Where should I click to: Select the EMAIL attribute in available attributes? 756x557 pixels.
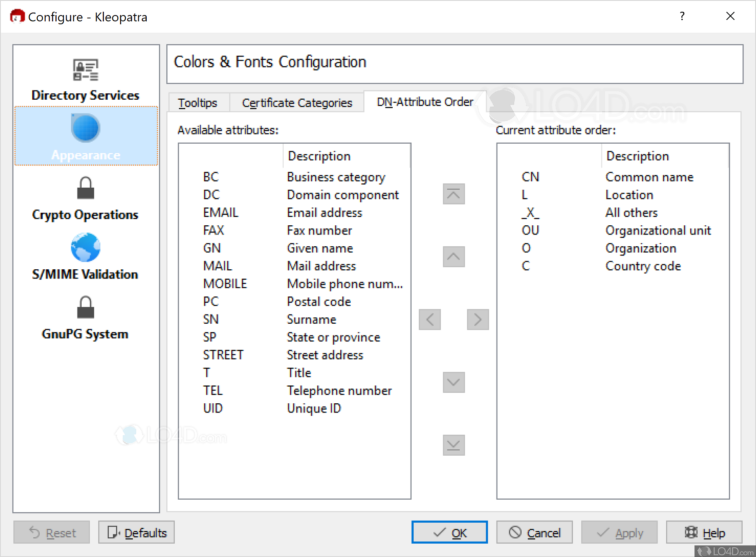[220, 212]
